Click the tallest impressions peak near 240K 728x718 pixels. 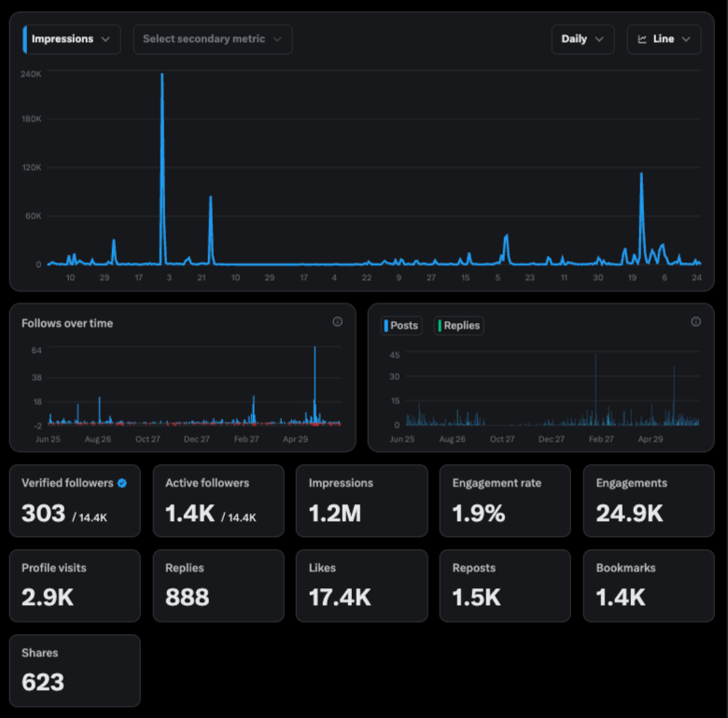click(162, 75)
